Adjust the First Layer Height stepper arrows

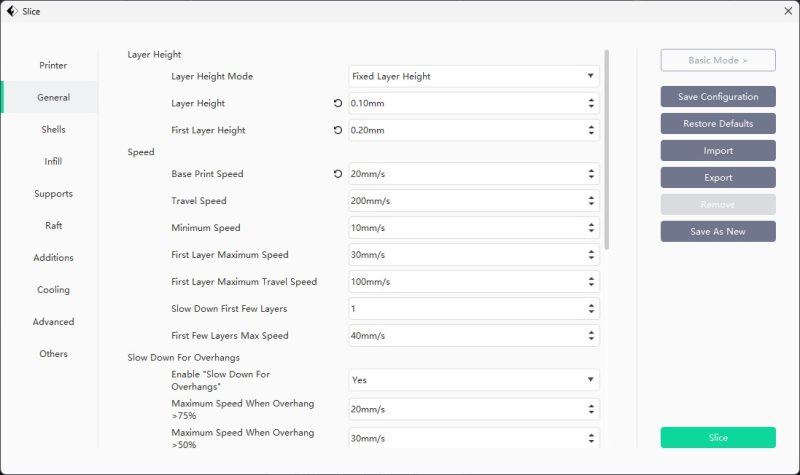coord(591,130)
